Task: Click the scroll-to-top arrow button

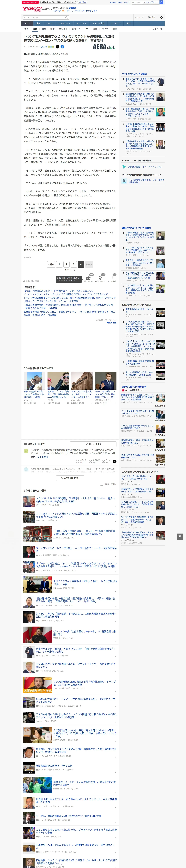Action: 180,536
